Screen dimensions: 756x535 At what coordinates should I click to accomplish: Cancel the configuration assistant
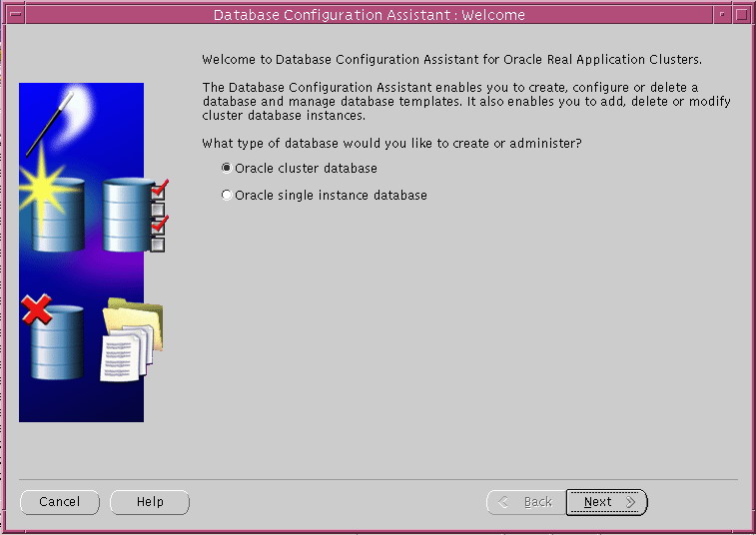coord(60,502)
